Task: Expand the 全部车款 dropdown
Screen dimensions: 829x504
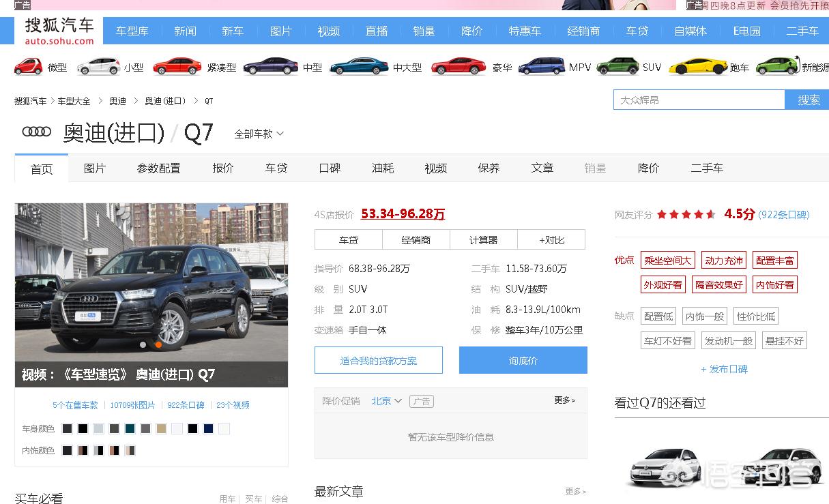Action: (259, 134)
